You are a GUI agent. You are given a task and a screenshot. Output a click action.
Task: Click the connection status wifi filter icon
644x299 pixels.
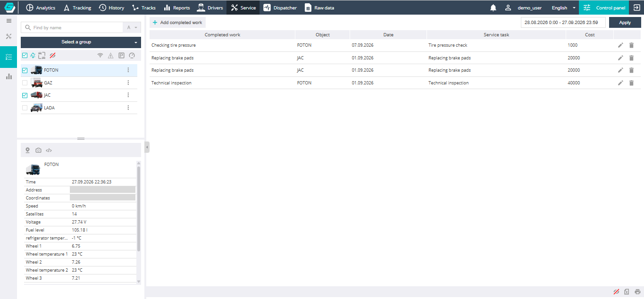point(100,56)
